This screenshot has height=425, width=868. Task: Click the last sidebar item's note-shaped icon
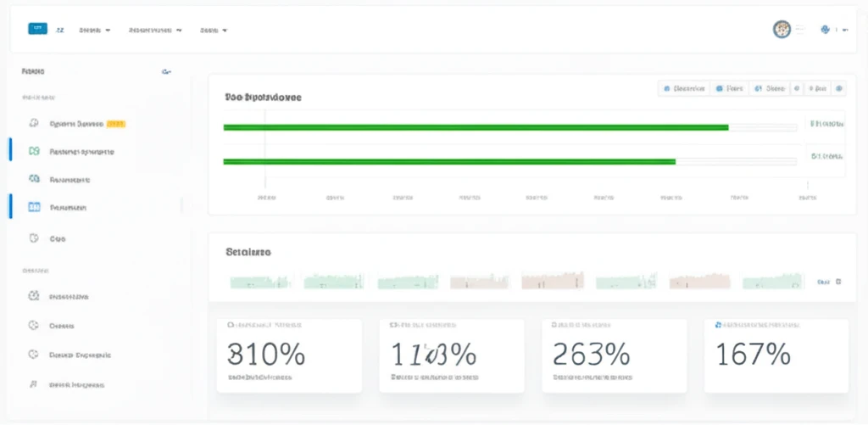(34, 384)
